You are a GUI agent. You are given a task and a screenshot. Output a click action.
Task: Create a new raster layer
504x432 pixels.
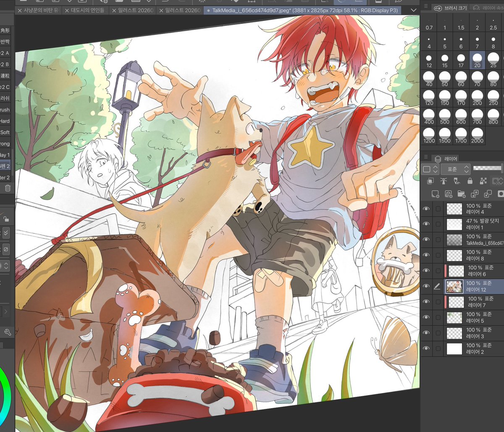[x=435, y=194]
